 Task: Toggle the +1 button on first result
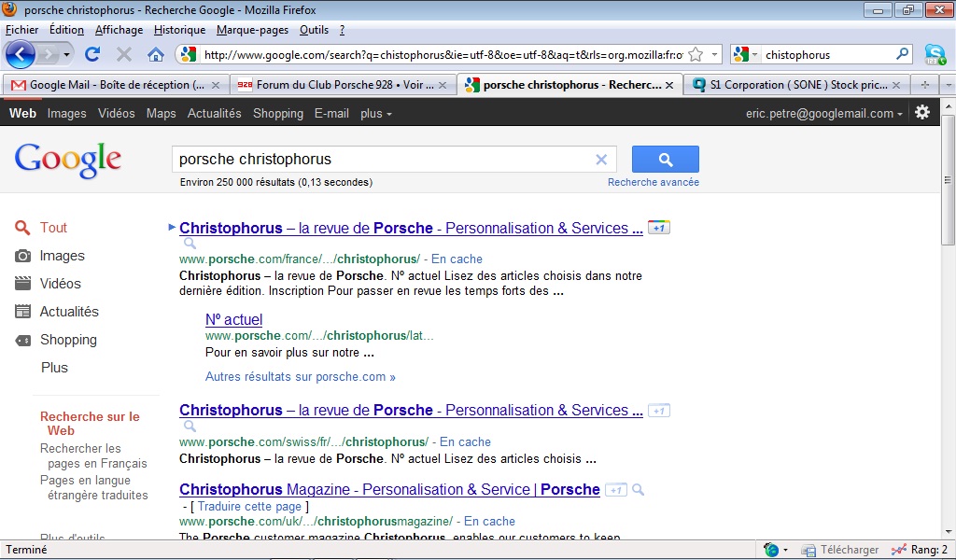[x=658, y=228]
